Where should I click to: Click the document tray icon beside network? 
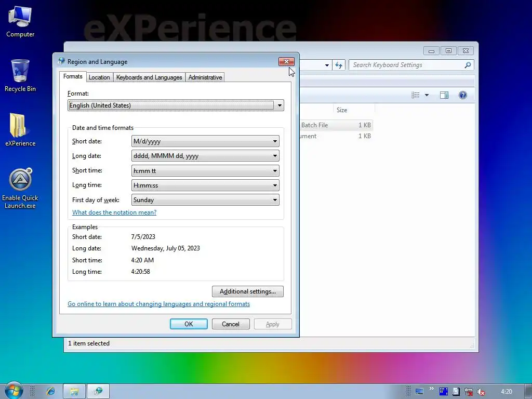[x=456, y=392]
